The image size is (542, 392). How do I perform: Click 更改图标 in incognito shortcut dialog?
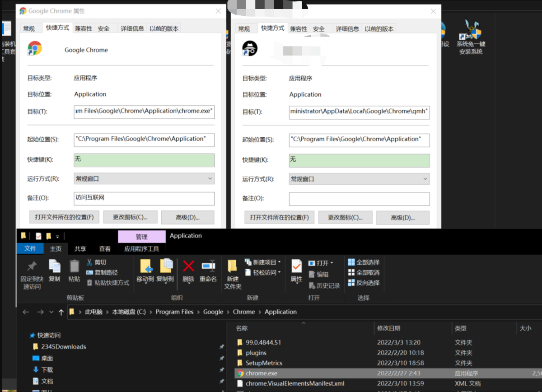[x=345, y=218]
